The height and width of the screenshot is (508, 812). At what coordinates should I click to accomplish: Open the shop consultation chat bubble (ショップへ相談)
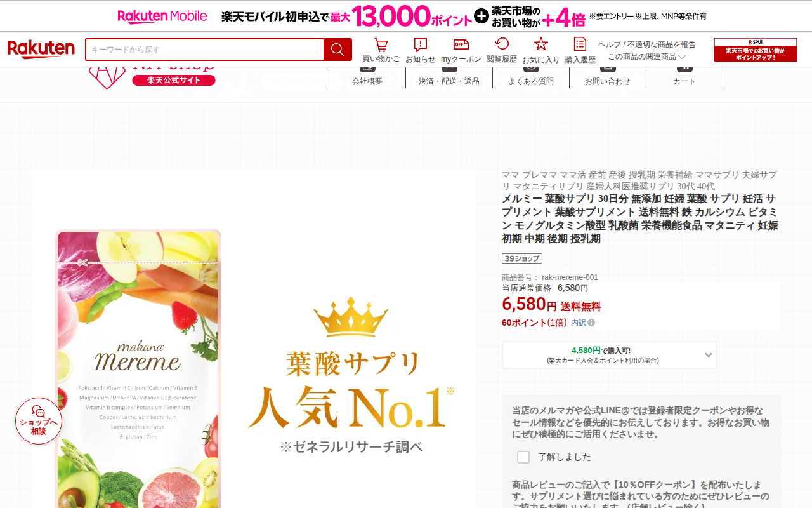[x=39, y=421]
